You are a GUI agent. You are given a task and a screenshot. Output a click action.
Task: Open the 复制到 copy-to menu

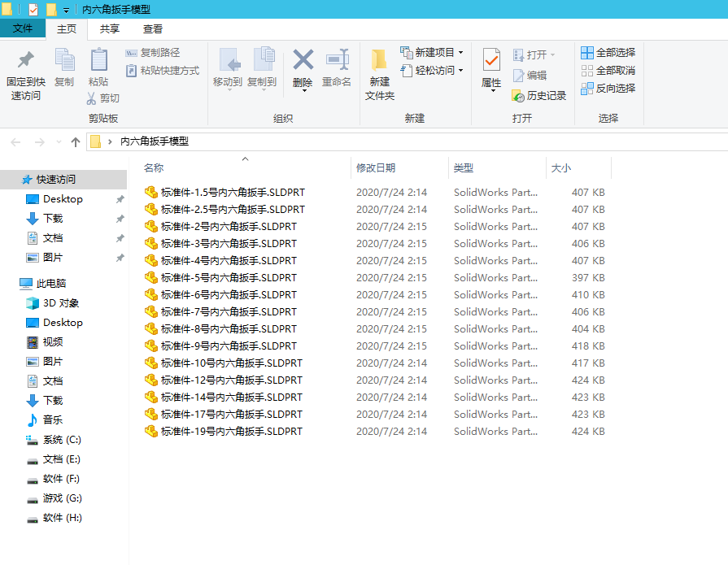(x=262, y=67)
